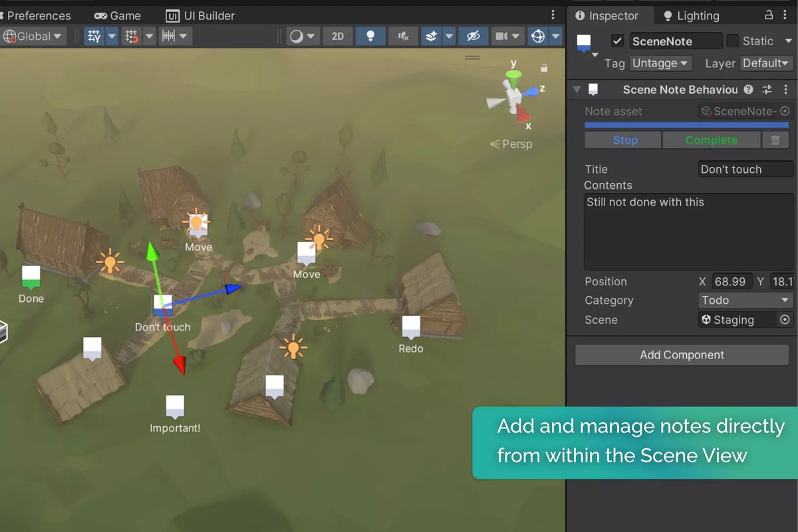
Task: Click the Complete button
Action: [x=712, y=140]
